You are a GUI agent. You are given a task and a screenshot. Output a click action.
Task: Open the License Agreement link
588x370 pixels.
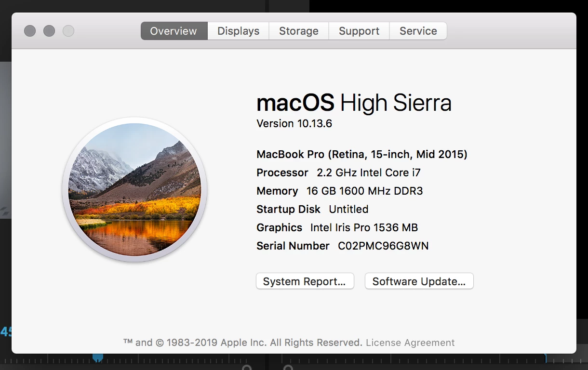410,343
